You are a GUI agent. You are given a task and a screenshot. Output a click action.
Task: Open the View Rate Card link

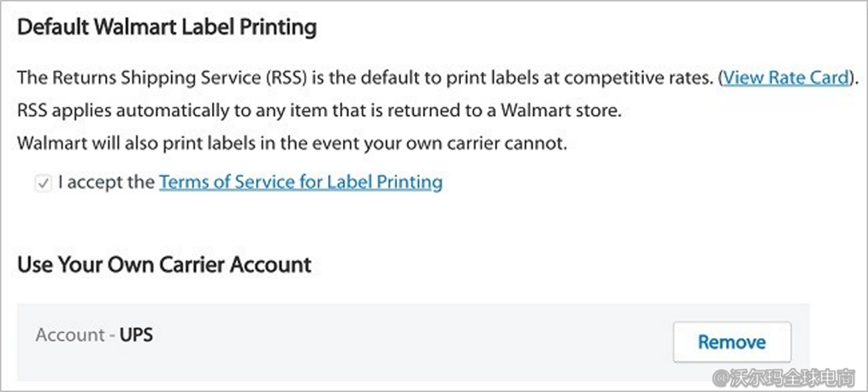787,78
